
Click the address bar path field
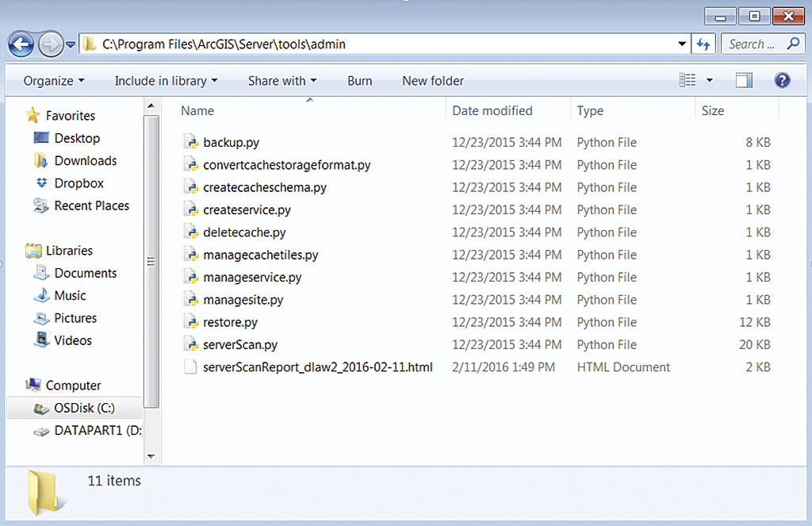[x=385, y=44]
